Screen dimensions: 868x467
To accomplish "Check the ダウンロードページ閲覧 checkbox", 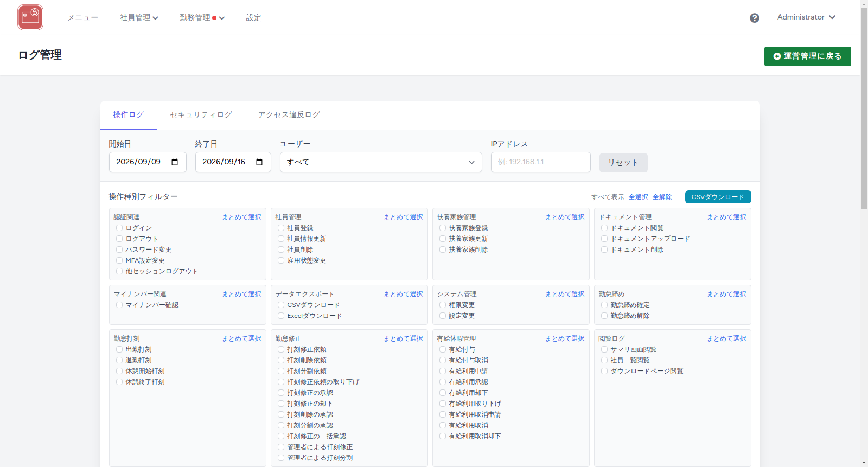I will pyautogui.click(x=604, y=371).
